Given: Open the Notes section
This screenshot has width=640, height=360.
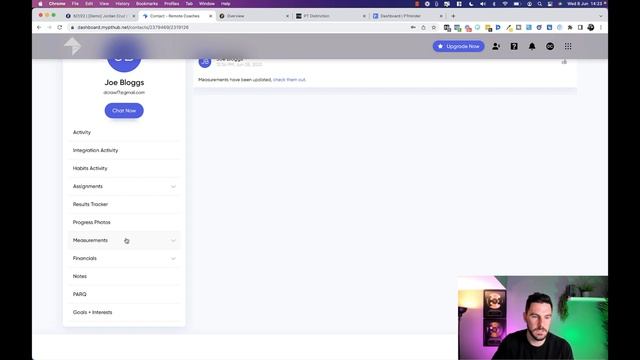Looking at the screenshot, I should coord(124,276).
